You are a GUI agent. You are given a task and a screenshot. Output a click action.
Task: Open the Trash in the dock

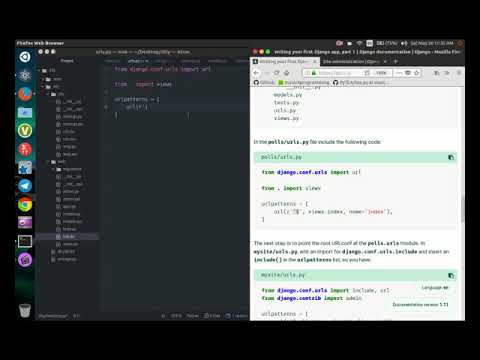25,310
